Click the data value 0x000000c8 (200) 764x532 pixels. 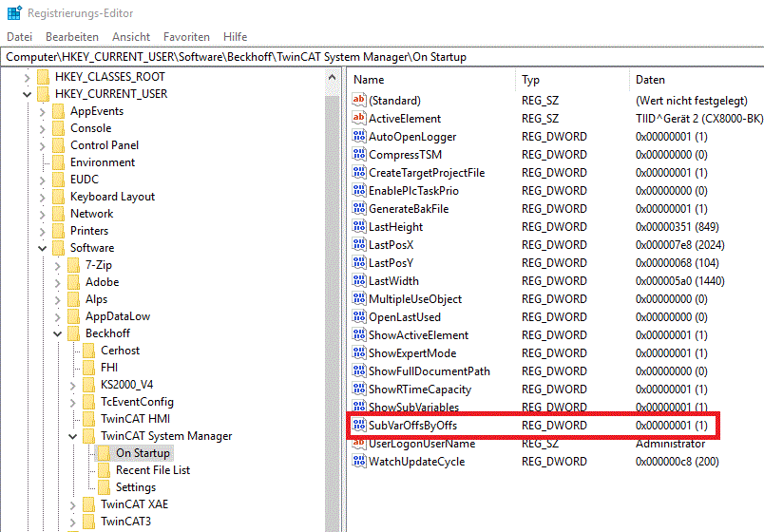(677, 462)
